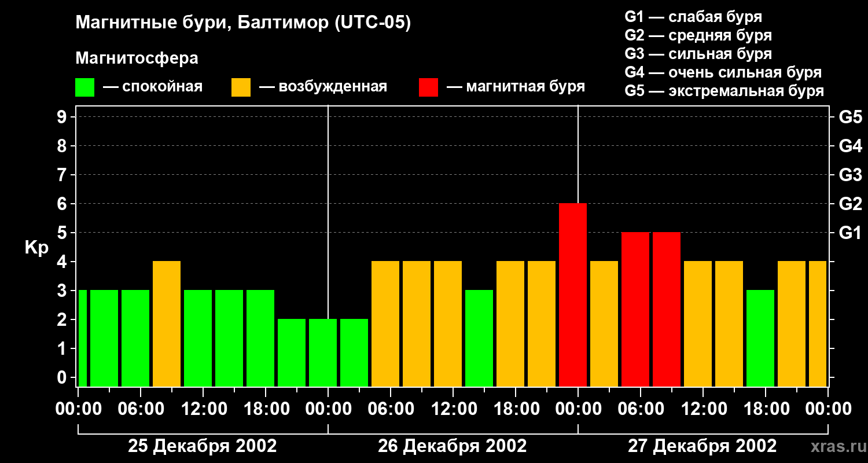Click the '25 Декабря 2002' date label
Screen dimensions: 868x463
coord(203,446)
